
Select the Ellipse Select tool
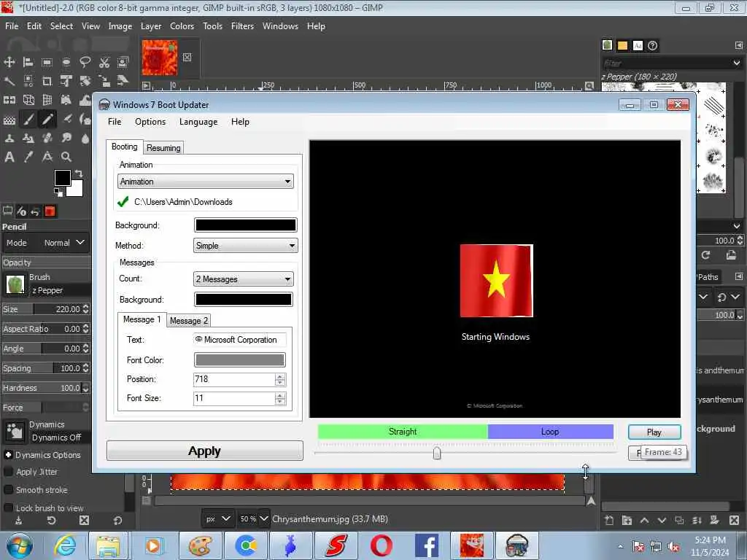point(66,62)
